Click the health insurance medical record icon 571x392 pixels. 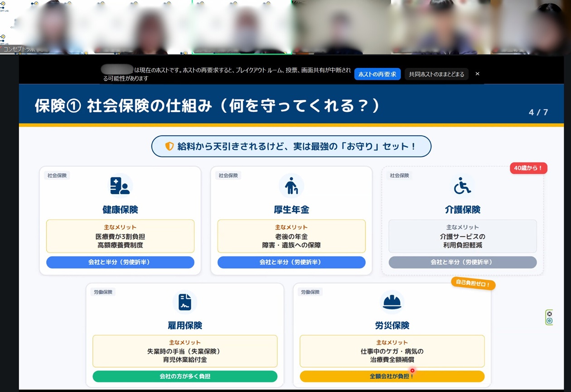tap(120, 186)
